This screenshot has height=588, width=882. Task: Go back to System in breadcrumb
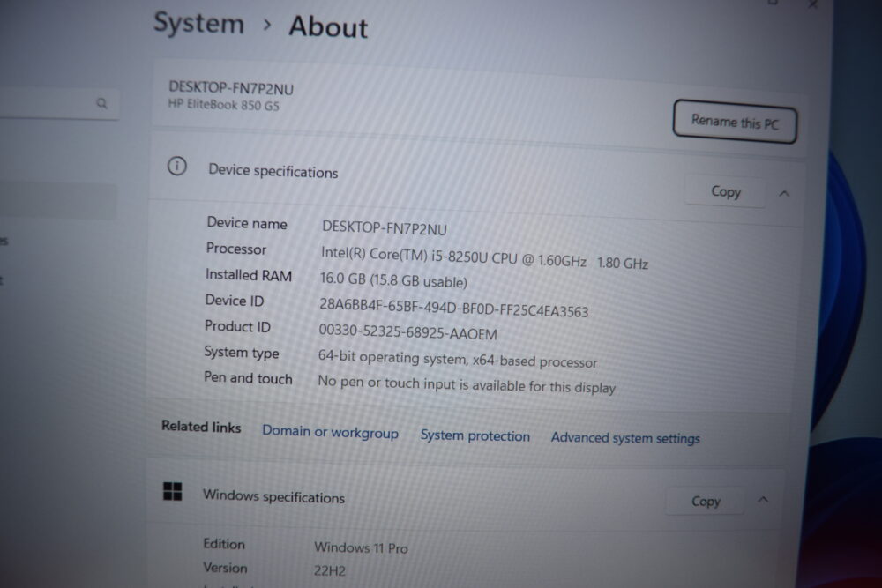199,24
